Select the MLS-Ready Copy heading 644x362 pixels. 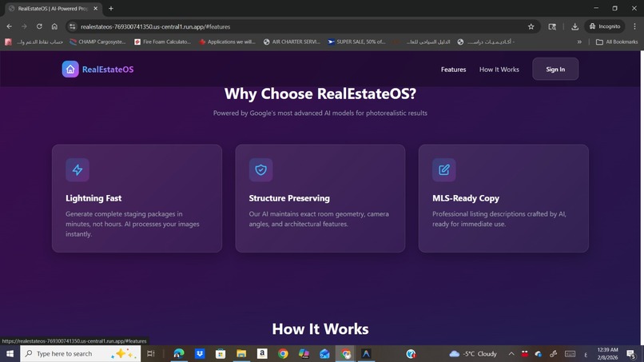coord(466,198)
